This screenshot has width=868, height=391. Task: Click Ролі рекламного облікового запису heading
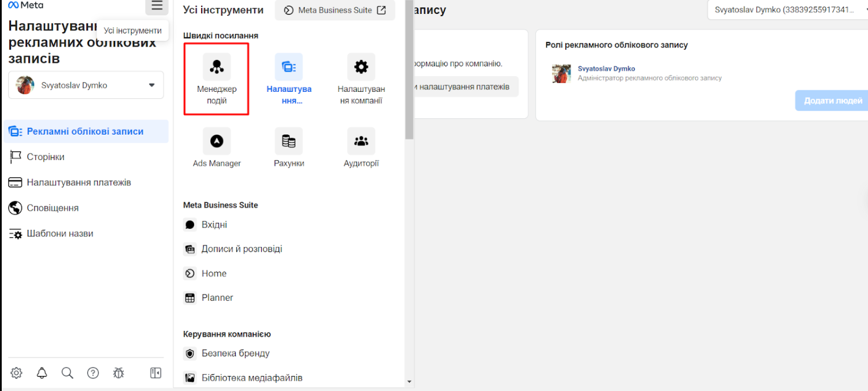point(617,45)
